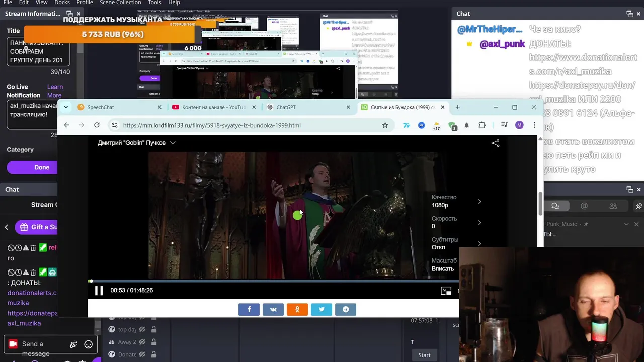This screenshot has width=644, height=362.
Task: Click the red camera icon in chat input
Action: pyautogui.click(x=13, y=344)
